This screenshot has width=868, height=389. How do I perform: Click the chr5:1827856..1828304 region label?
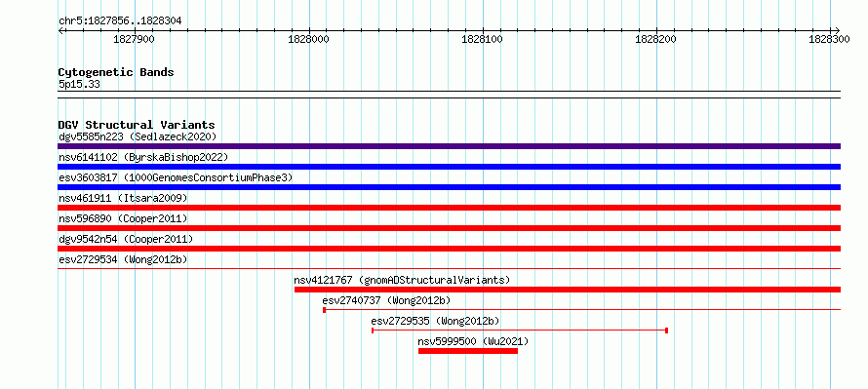[120, 21]
